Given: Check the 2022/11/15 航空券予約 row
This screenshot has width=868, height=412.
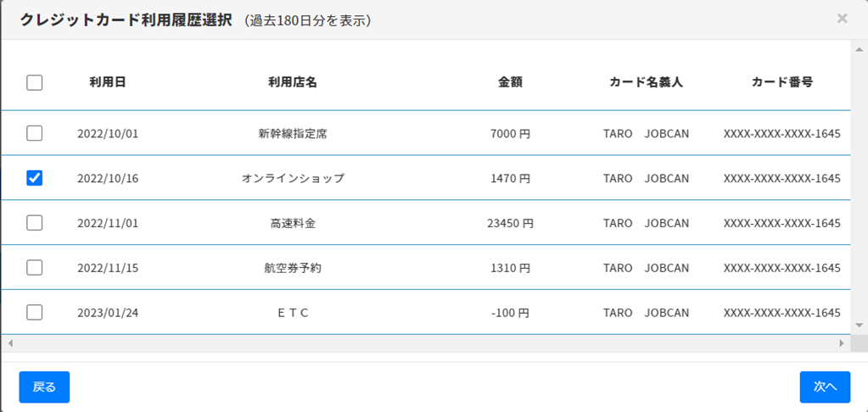Looking at the screenshot, I should coord(35,268).
